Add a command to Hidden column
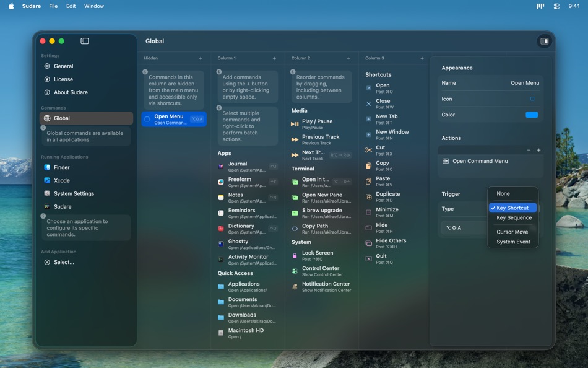This screenshot has height=368, width=588. [x=201, y=58]
